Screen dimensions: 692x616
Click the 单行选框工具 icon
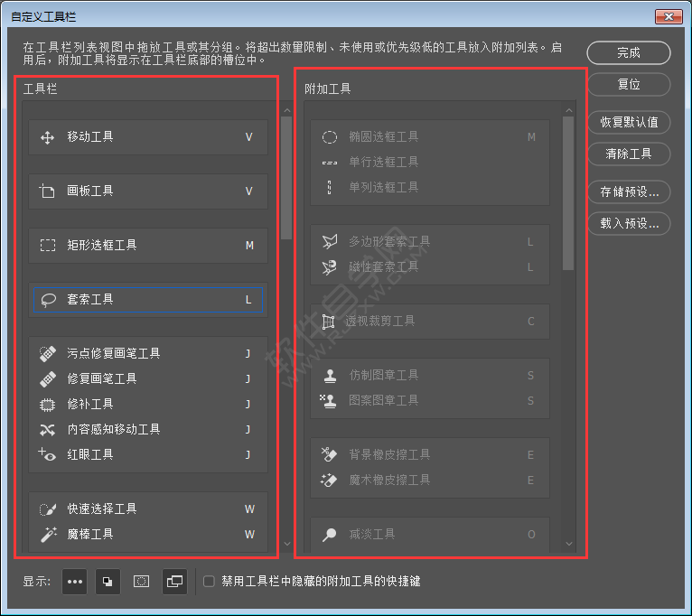click(329, 163)
